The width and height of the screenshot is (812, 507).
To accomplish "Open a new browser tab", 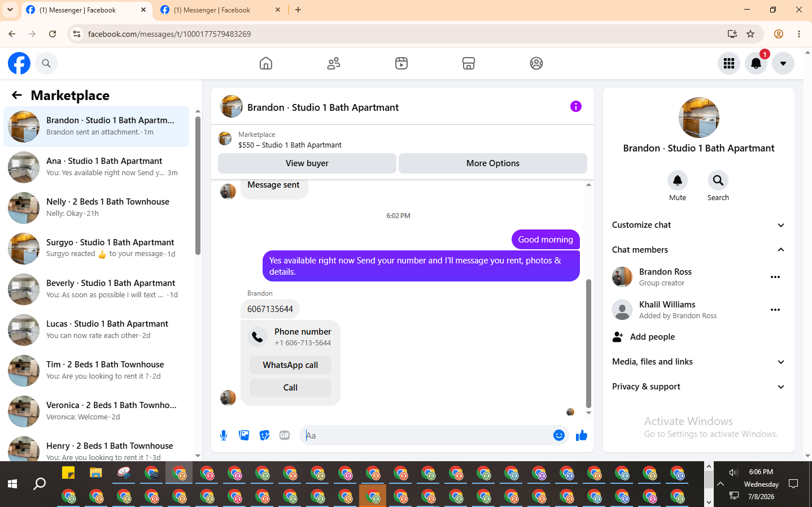I will click(x=298, y=10).
